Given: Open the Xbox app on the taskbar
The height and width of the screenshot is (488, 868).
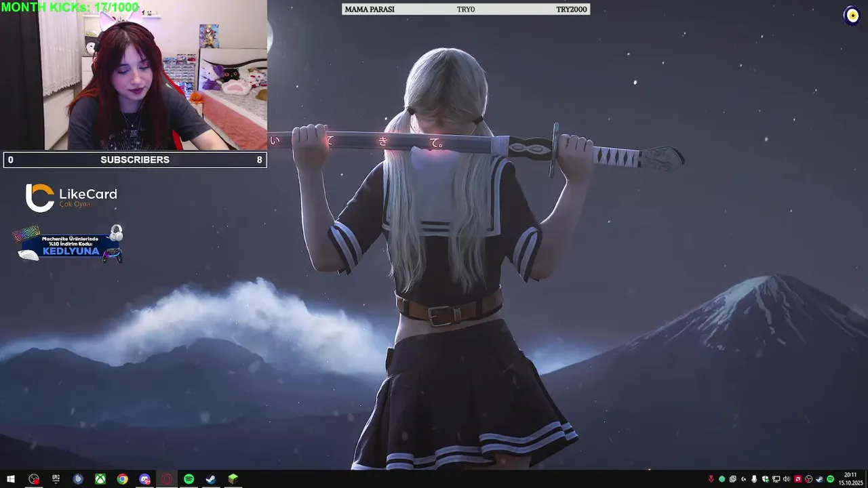Looking at the screenshot, I should point(100,479).
